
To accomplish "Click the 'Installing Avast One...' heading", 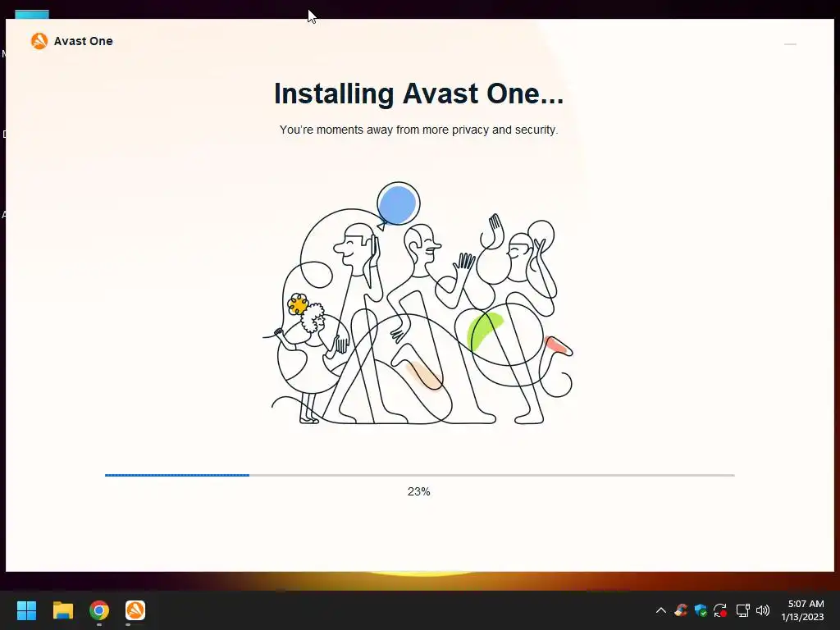I will click(418, 94).
